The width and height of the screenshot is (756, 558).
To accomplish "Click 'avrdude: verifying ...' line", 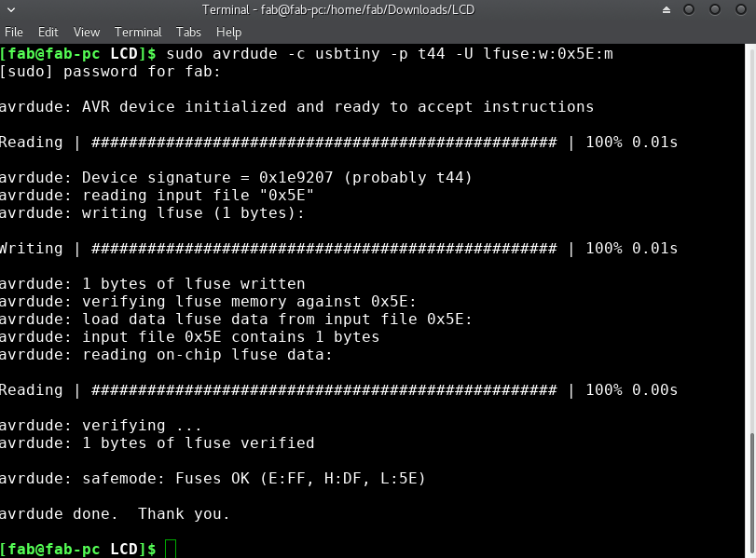I will (x=101, y=426).
